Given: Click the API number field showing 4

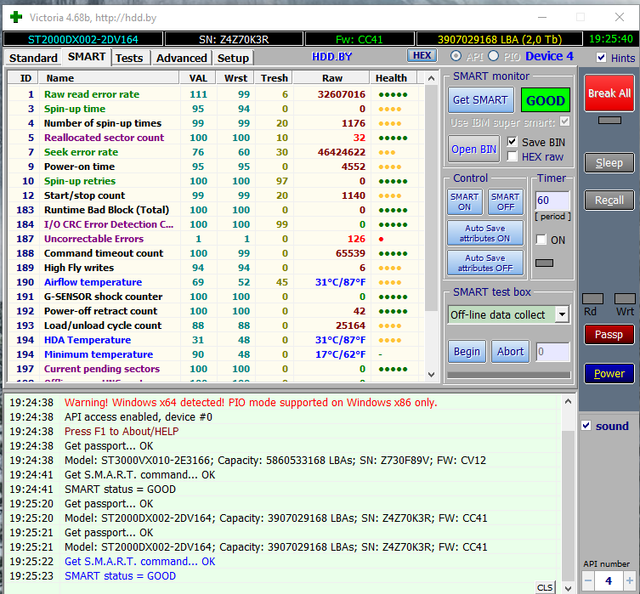Looking at the screenshot, I should 609,581.
